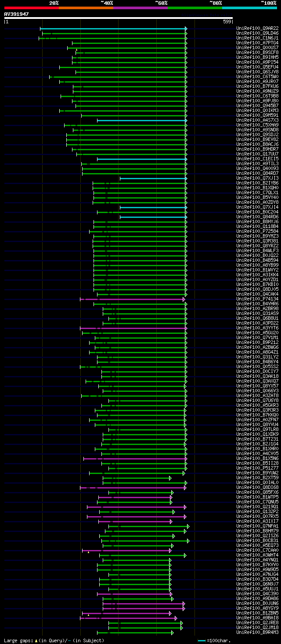Click cyan alignment bar for Q9AR22

pos(113,29)
